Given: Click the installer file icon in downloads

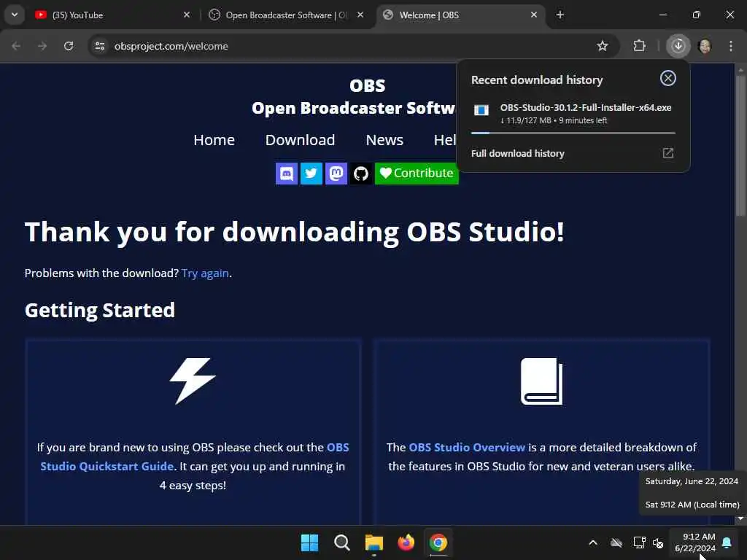Looking at the screenshot, I should [481, 111].
